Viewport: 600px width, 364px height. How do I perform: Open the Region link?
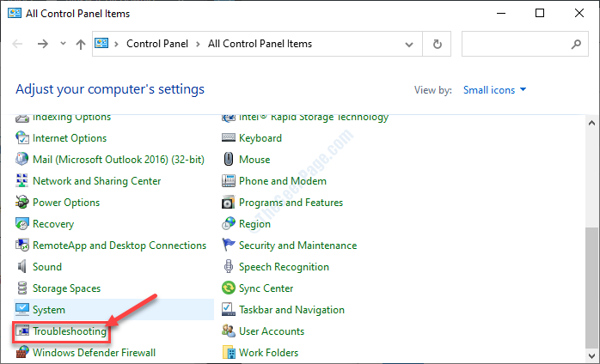(x=254, y=224)
